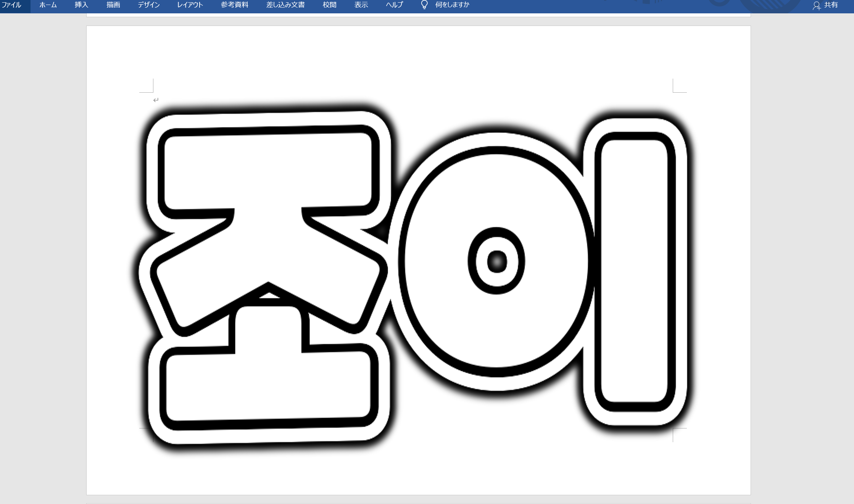Viewport: 854px width, 504px height.
Task: Click the small black dot inside ㅇ
Action: (x=497, y=262)
